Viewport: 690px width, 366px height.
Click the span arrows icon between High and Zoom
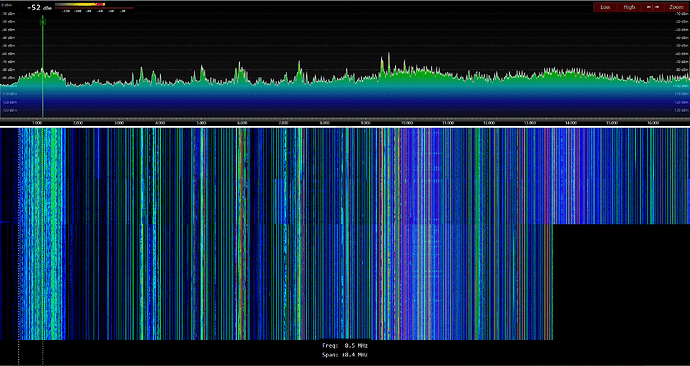point(653,7)
